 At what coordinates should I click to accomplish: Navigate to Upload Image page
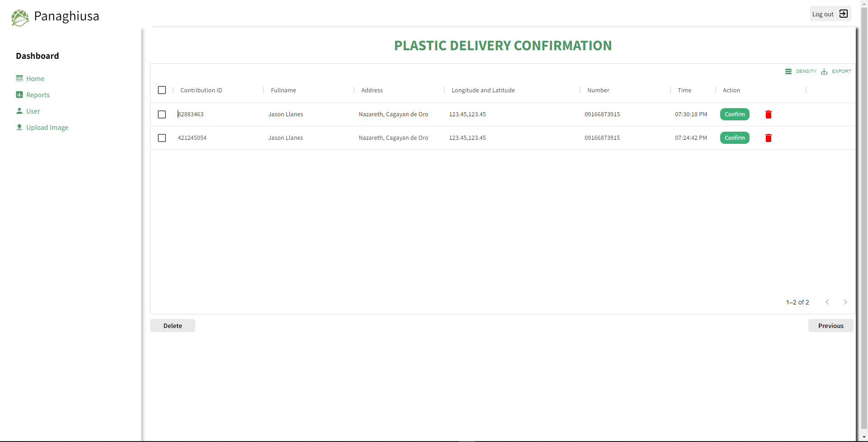click(47, 128)
